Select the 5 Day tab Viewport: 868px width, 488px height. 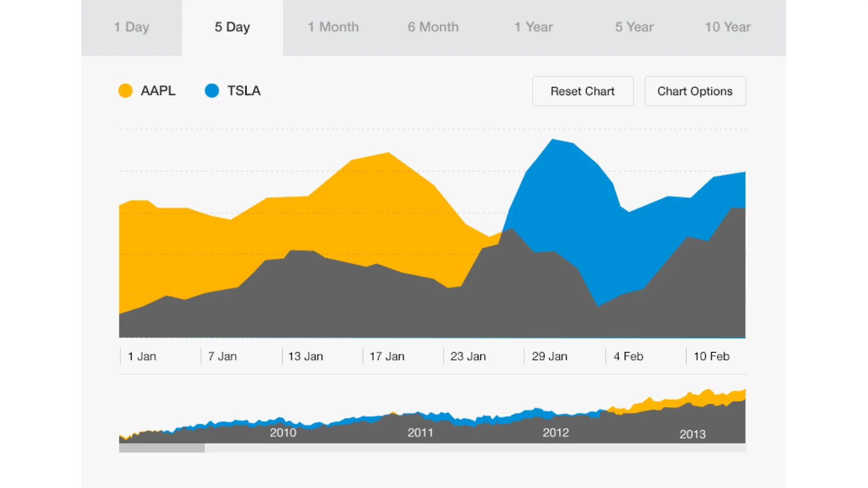point(232,27)
